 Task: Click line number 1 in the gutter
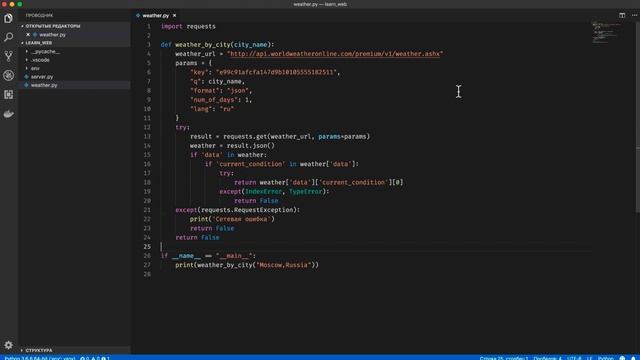(x=149, y=26)
